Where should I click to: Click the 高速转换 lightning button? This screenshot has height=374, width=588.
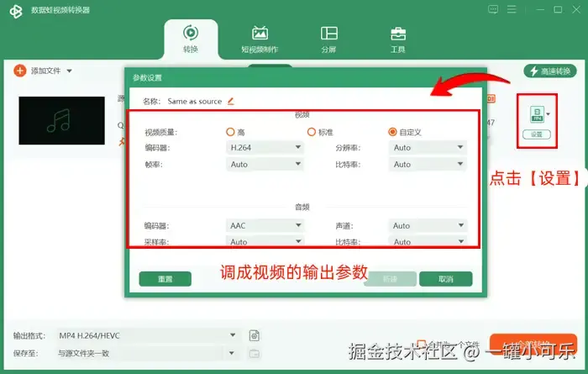point(549,71)
